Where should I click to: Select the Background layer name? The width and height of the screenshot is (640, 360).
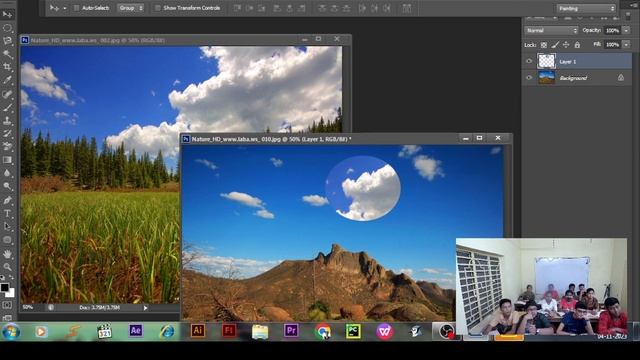[573, 78]
